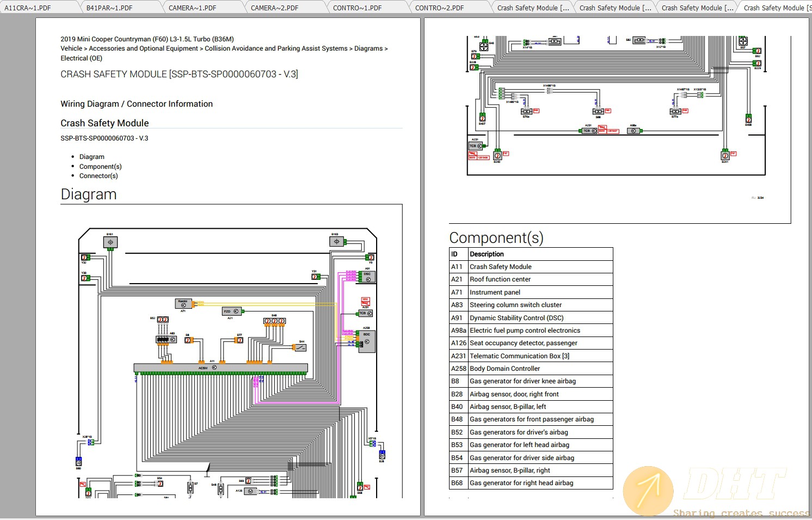The height and width of the screenshot is (520, 812).
Task: Click the large "Diagram" section heading
Action: click(x=89, y=194)
